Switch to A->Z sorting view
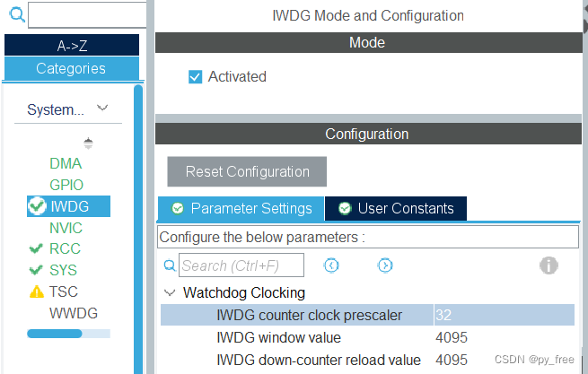This screenshot has width=588, height=374. [x=72, y=46]
